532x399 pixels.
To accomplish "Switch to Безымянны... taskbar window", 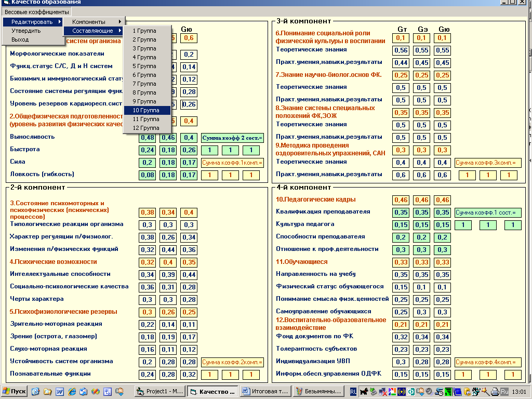I will coord(319,392).
